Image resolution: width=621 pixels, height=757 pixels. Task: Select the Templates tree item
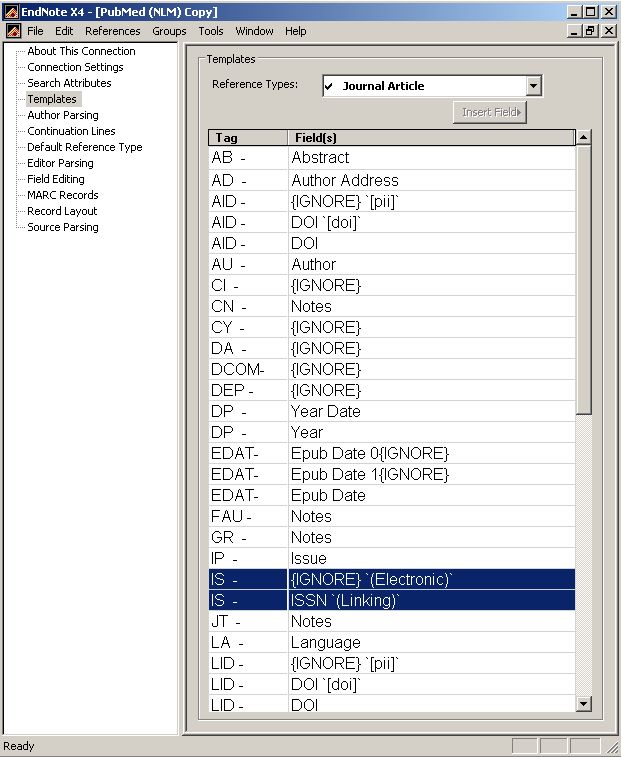point(52,99)
